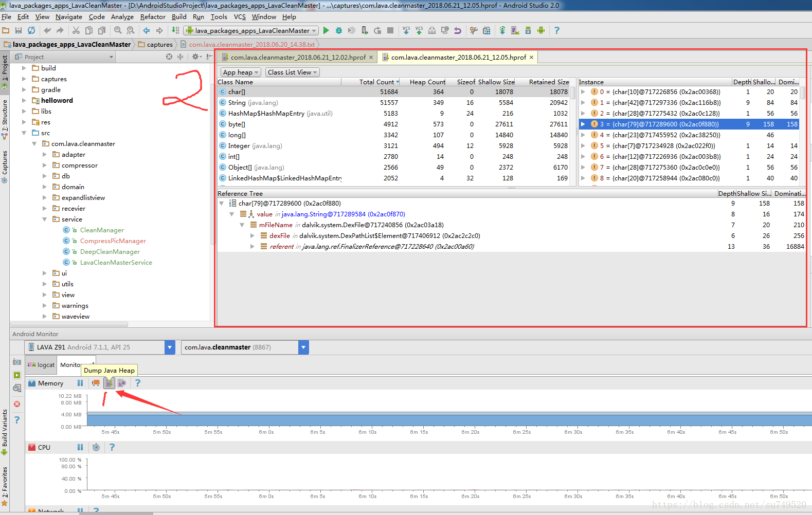Take a device screenshot with camera icon

tap(17, 362)
